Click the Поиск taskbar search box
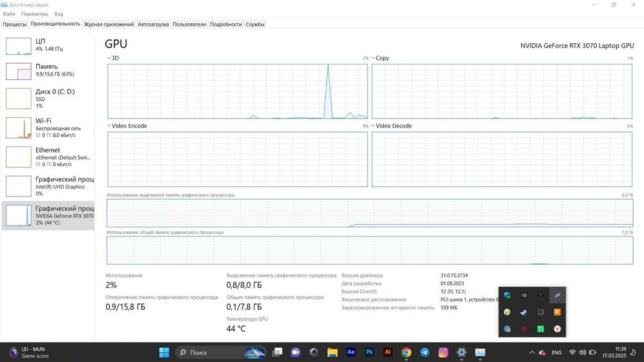 [221, 352]
